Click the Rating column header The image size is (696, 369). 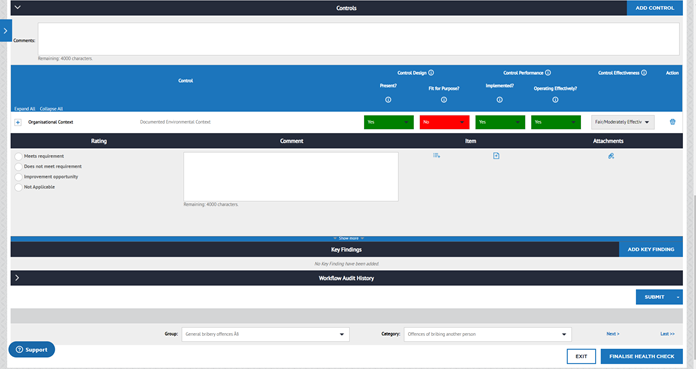(99, 141)
